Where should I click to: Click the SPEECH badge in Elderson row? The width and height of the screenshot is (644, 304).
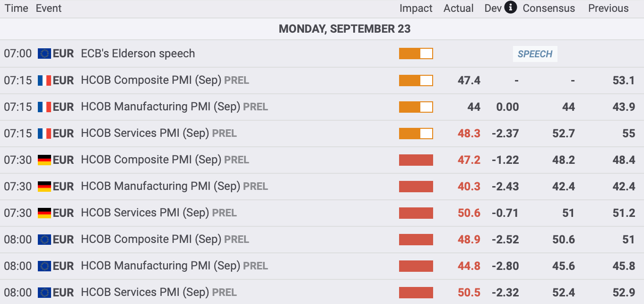click(x=535, y=54)
